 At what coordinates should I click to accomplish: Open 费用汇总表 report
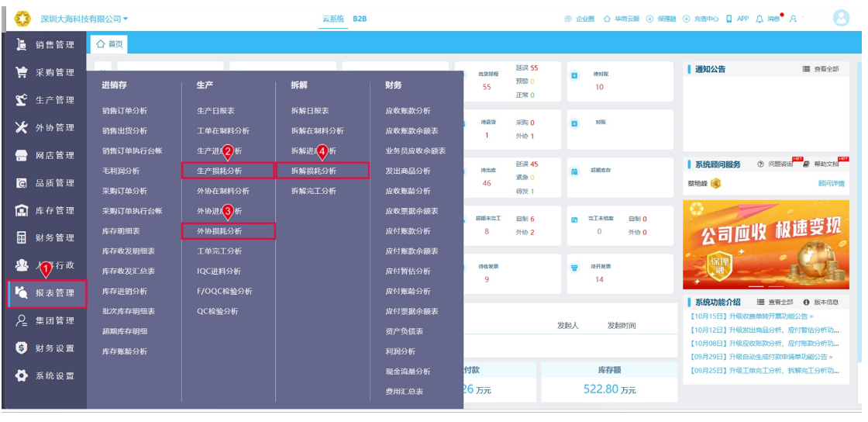pyautogui.click(x=404, y=391)
